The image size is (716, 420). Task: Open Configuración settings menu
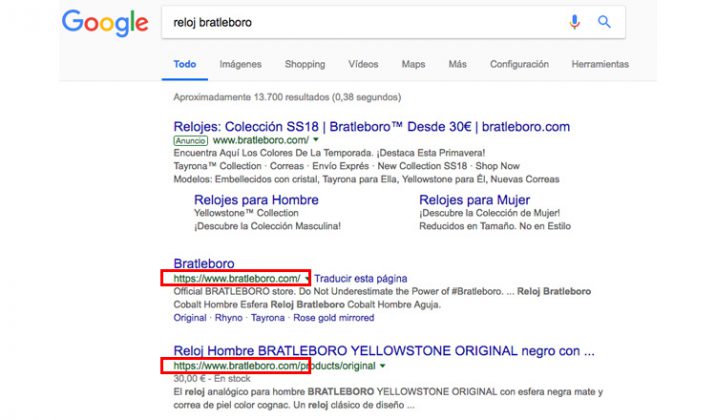(519, 64)
